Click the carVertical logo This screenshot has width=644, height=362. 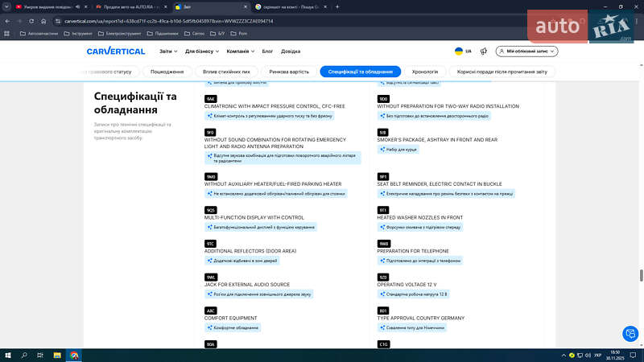pyautogui.click(x=116, y=51)
